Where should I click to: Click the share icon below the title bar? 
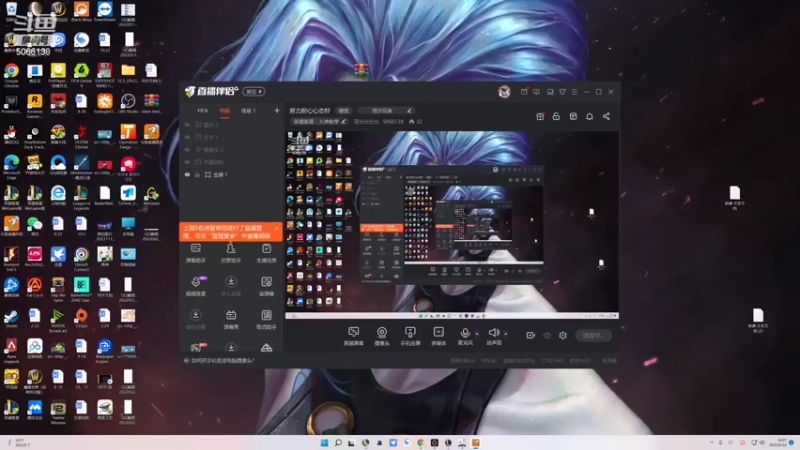(606, 116)
